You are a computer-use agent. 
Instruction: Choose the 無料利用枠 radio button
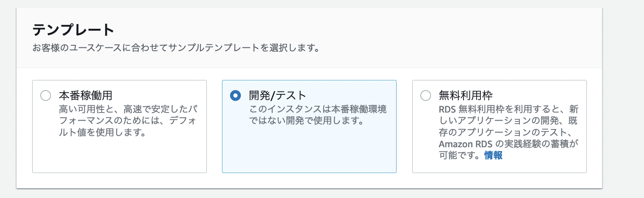point(425,96)
